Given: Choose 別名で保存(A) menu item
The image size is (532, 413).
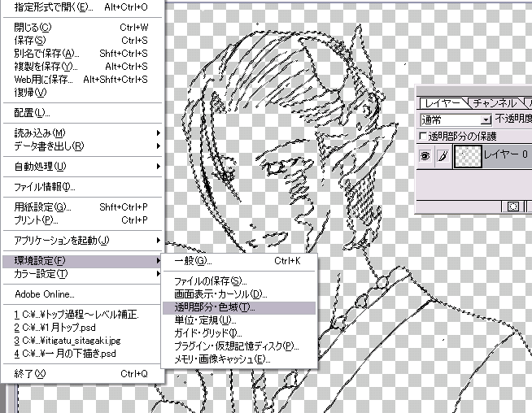Looking at the screenshot, I should coord(83,53).
